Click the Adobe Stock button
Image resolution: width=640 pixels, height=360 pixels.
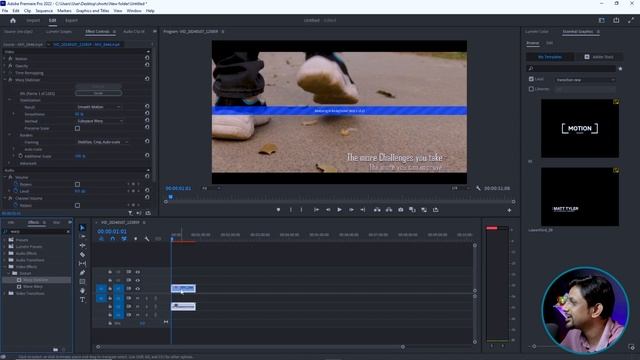[599, 57]
